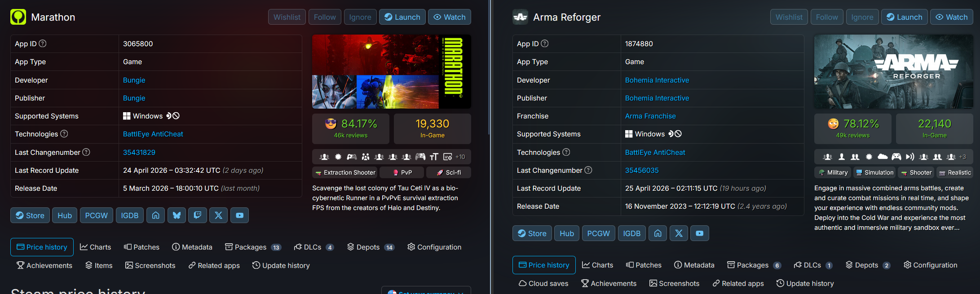Open Arma Reforger's YouTube icon link
Viewport: 980px width, 294px height.
point(700,233)
